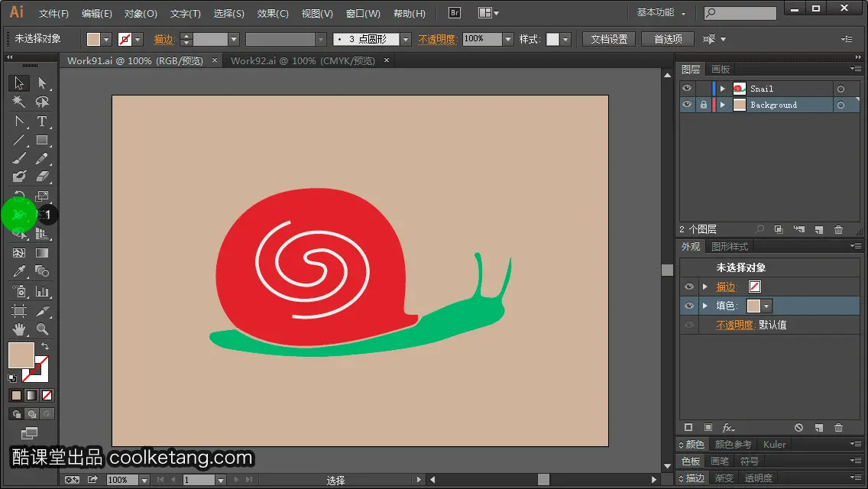
Task: Toggle stroke visibility in Appearance panel
Action: click(689, 287)
